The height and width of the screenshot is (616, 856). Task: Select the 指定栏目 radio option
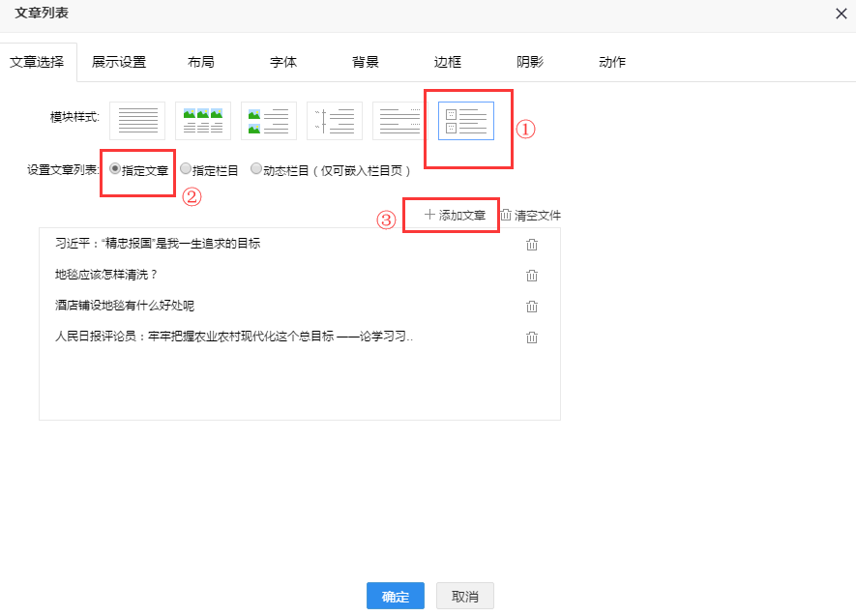(186, 169)
